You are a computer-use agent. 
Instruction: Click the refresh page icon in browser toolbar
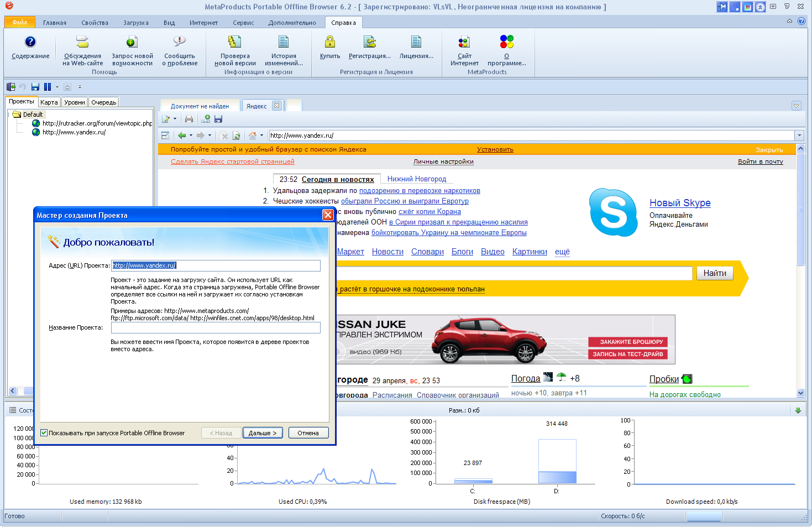click(x=237, y=135)
